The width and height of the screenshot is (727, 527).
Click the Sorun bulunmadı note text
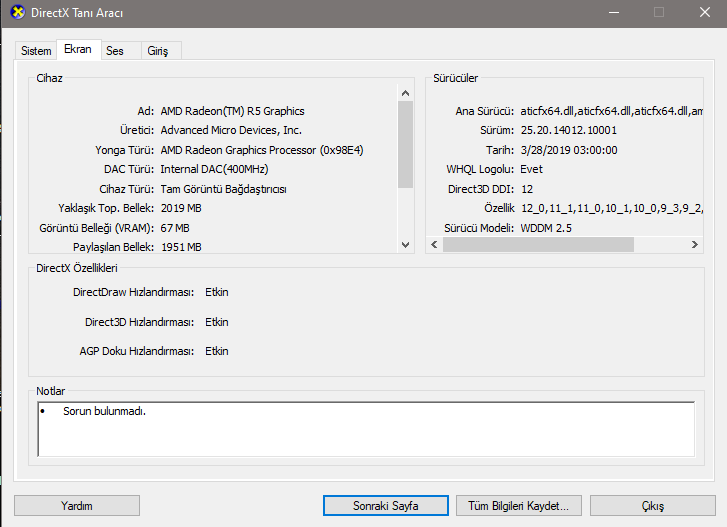coord(104,411)
